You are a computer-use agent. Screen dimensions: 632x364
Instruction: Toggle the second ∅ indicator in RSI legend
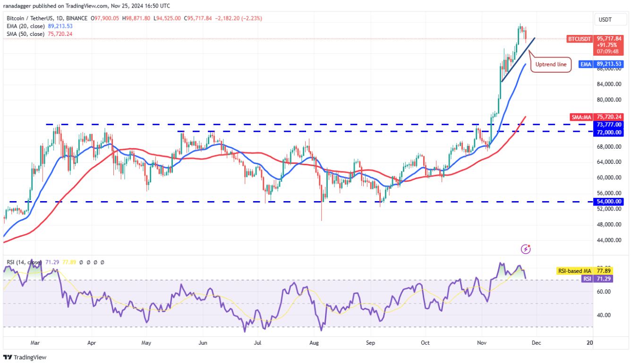[88, 262]
